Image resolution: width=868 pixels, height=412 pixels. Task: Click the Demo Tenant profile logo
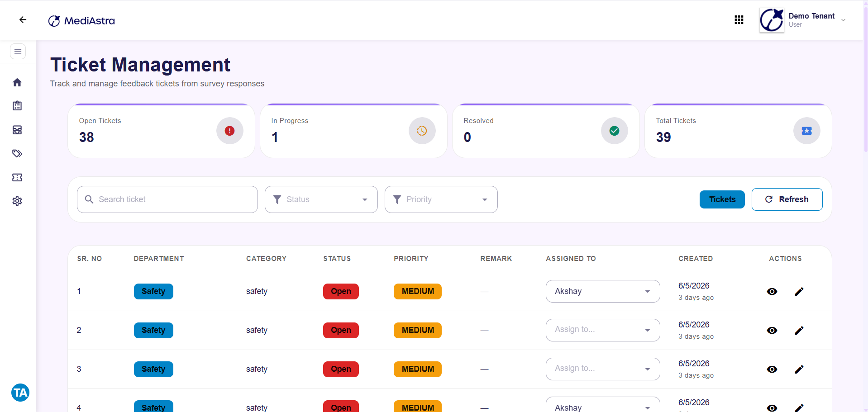pos(772,20)
